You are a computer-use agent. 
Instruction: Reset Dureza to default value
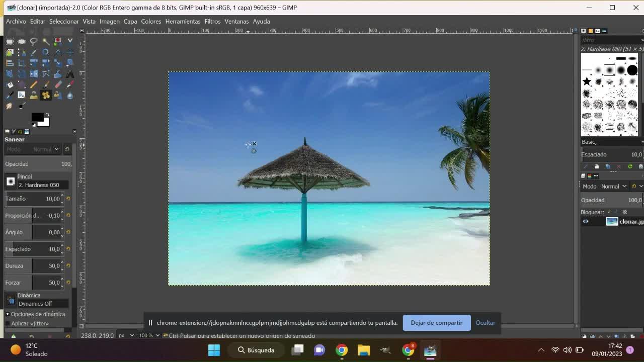pos(68,265)
